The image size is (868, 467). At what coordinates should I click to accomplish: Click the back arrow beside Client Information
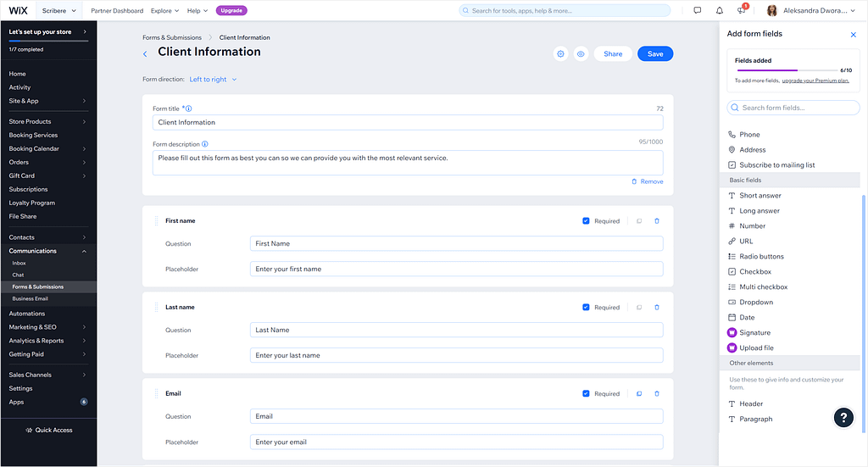pyautogui.click(x=145, y=53)
